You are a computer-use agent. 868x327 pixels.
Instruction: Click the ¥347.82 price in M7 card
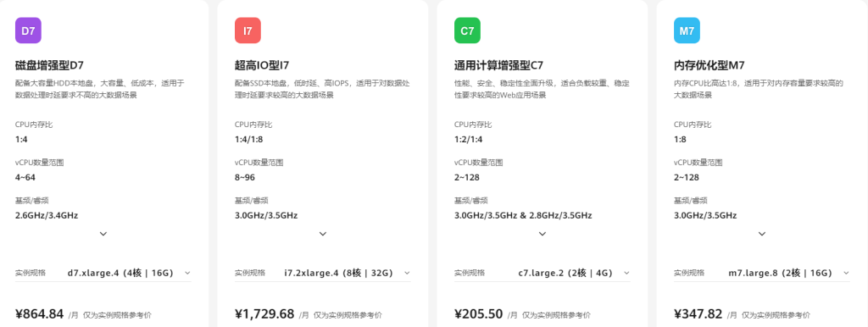coord(698,314)
